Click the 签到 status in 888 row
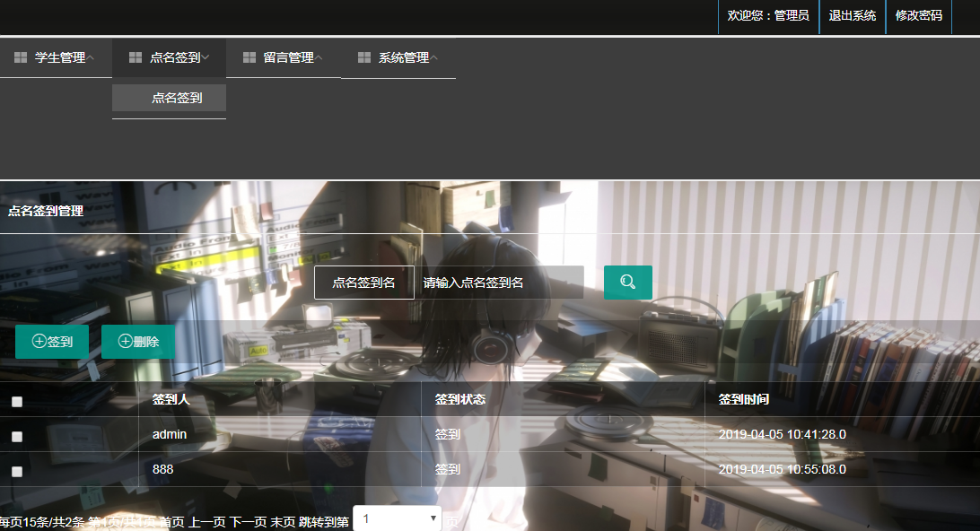Image resolution: width=980 pixels, height=531 pixels. coord(448,469)
